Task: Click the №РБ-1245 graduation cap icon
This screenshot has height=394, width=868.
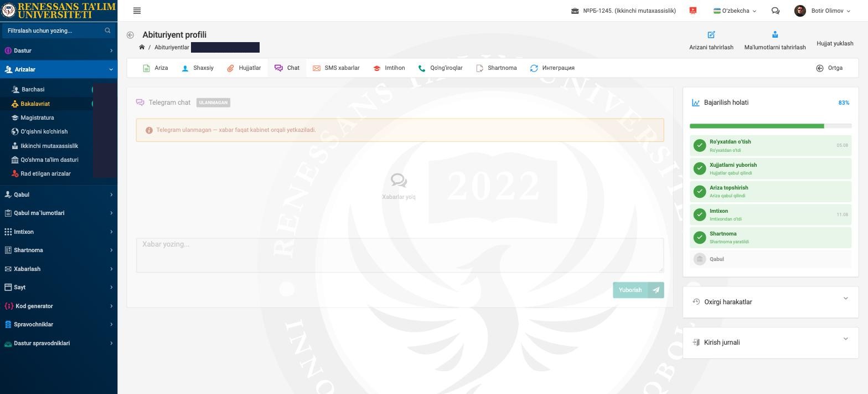Action: (575, 11)
